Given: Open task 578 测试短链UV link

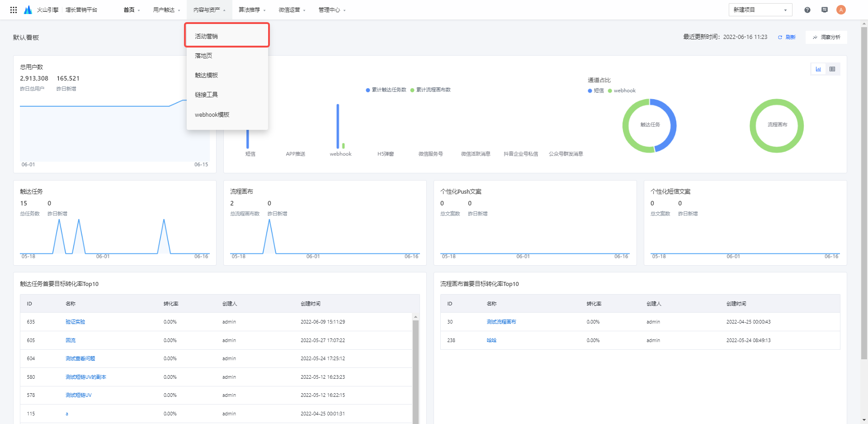Looking at the screenshot, I should click(x=78, y=395).
